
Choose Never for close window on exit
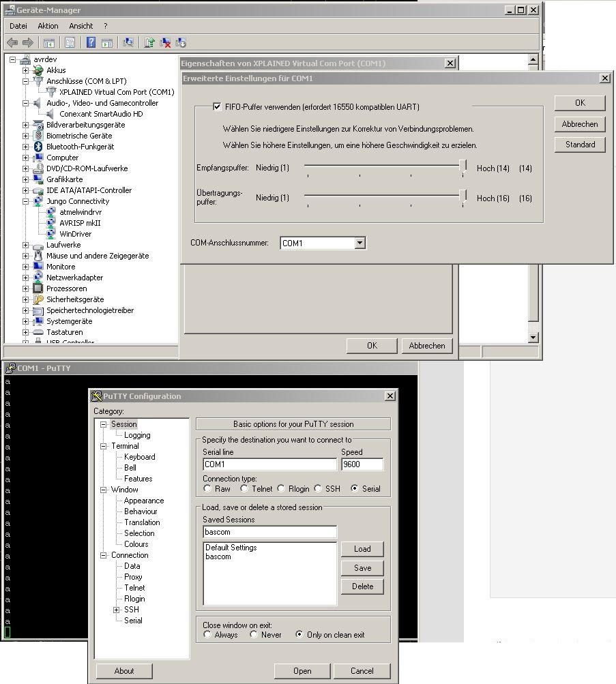point(254,634)
